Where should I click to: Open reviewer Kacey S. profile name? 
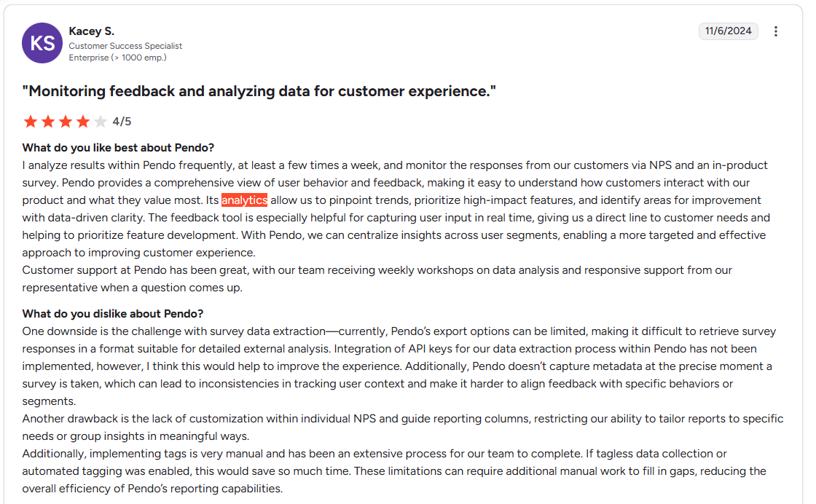[x=91, y=31]
